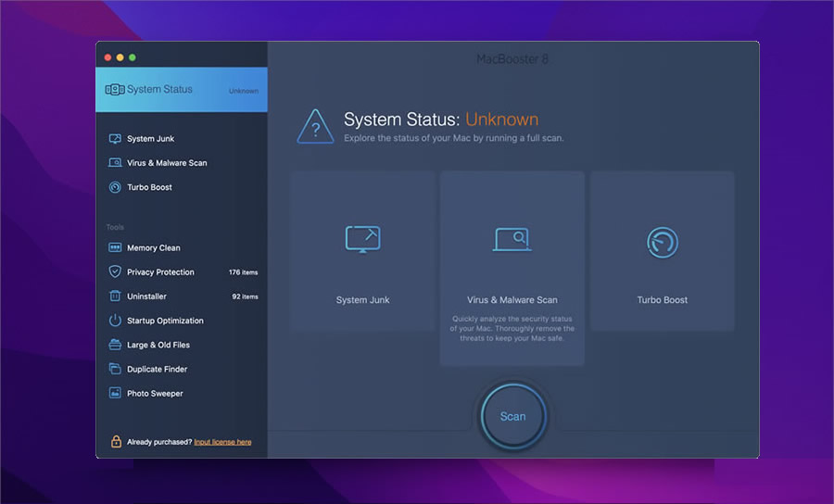Click the Virus & Malware Scan card label
The height and width of the screenshot is (504, 834).
(x=512, y=300)
